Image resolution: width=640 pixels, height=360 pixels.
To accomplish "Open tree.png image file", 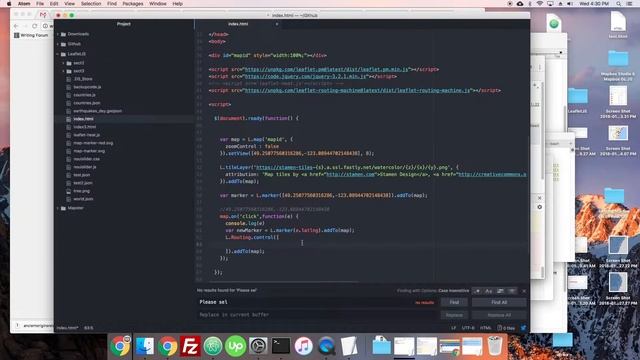I will click(x=81, y=191).
